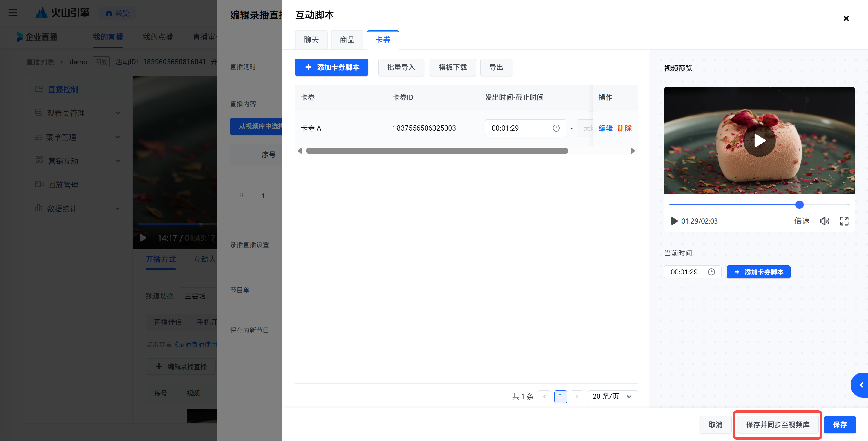Switch to the 聊天 tab
This screenshot has height=441, width=868.
click(x=311, y=40)
